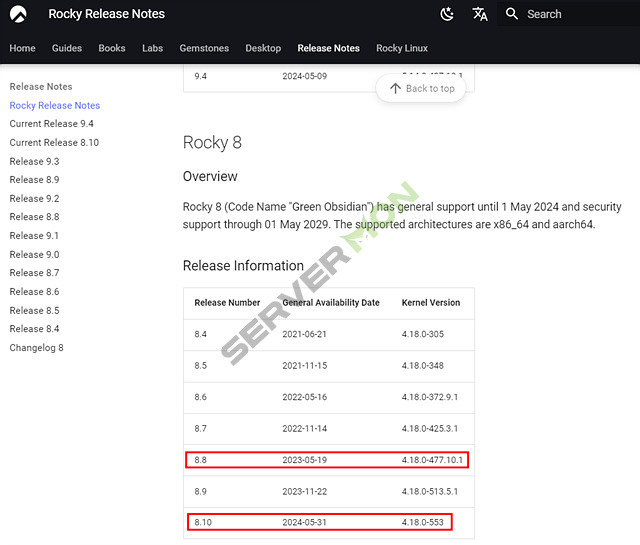Viewport: 640px width, 545px height.
Task: Open the Rocky Linux tab
Action: tap(402, 48)
